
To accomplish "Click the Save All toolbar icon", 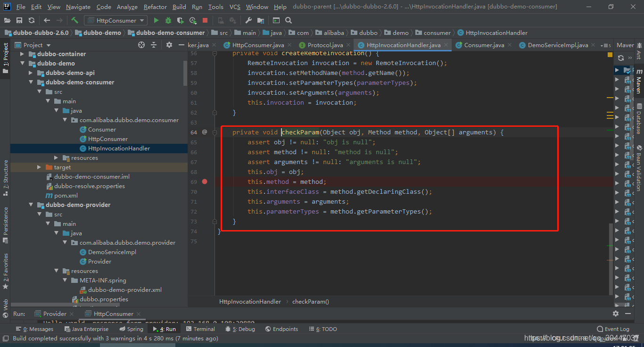I will click(x=19, y=20).
